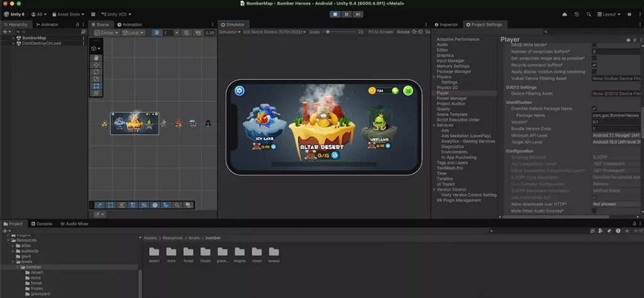
Task: Toggle Use incremental GC checkbox
Action: [594, 197]
